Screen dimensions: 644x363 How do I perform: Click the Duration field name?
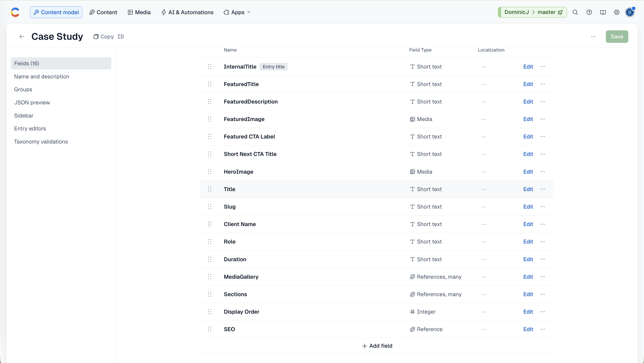coord(235,259)
